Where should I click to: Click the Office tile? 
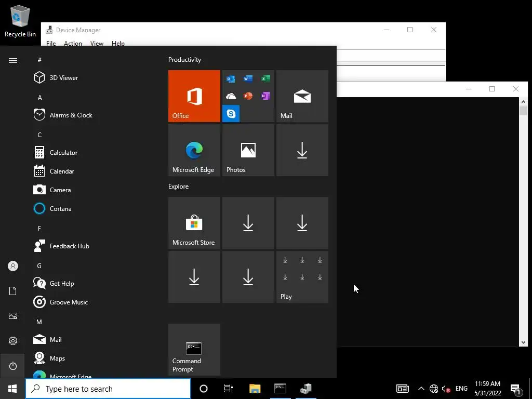click(194, 96)
